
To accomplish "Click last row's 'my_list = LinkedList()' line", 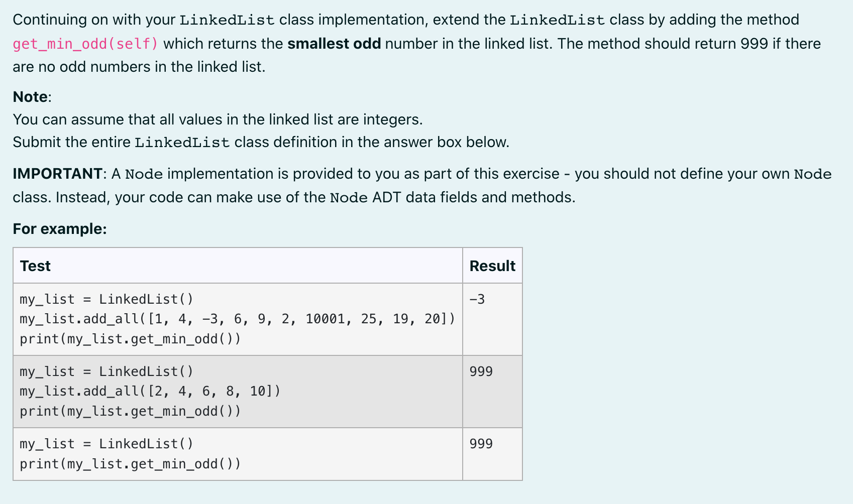I will coord(106,444).
